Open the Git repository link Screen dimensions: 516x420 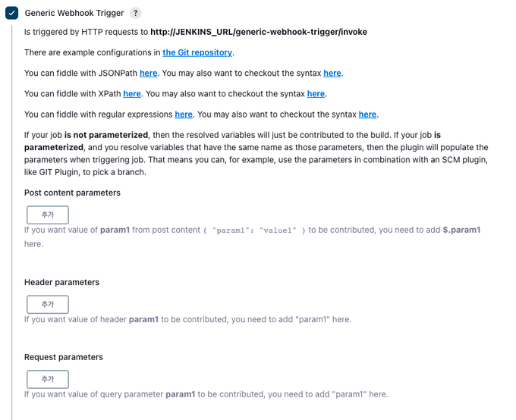[x=197, y=52]
